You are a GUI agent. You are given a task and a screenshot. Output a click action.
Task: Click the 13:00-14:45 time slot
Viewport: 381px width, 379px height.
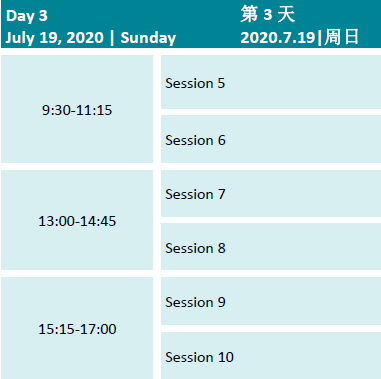coord(77,220)
